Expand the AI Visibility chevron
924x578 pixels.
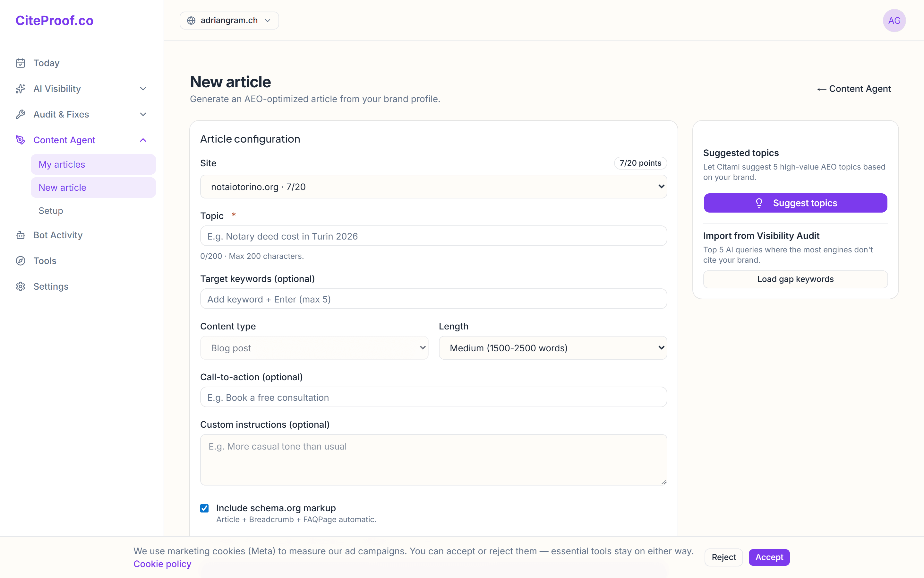[x=143, y=89]
